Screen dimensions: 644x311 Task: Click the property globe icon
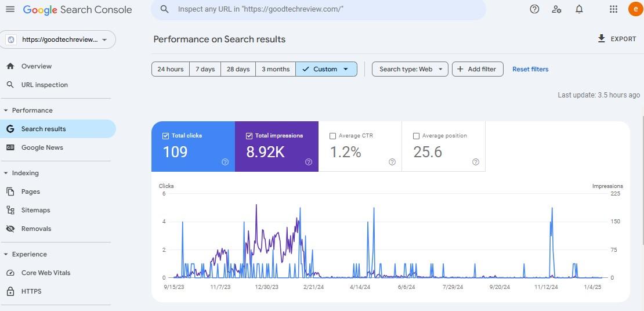click(11, 39)
